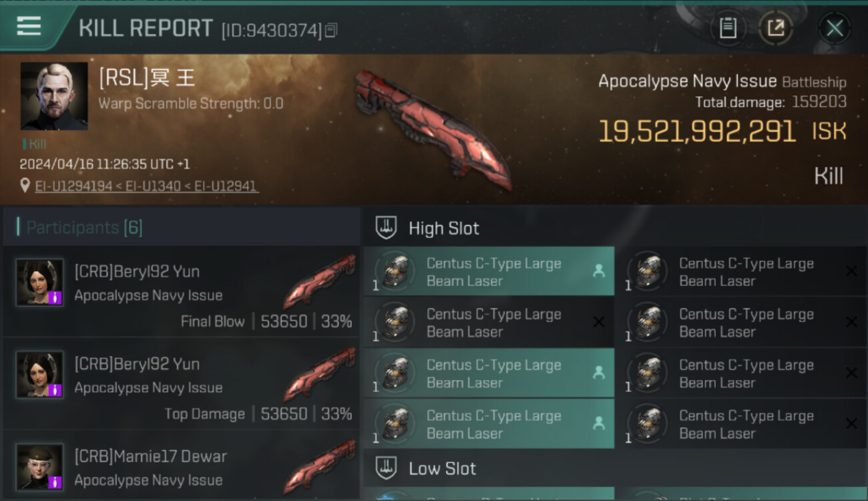Click the location pin icon
Image resolution: width=868 pixels, height=501 pixels.
coord(25,186)
